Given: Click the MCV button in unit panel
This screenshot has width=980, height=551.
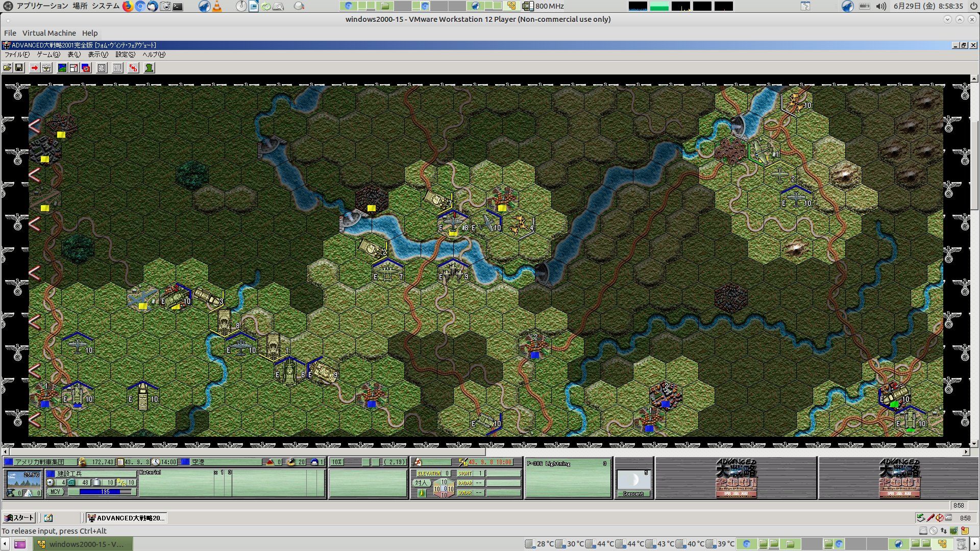Looking at the screenshot, I should coord(55,492).
